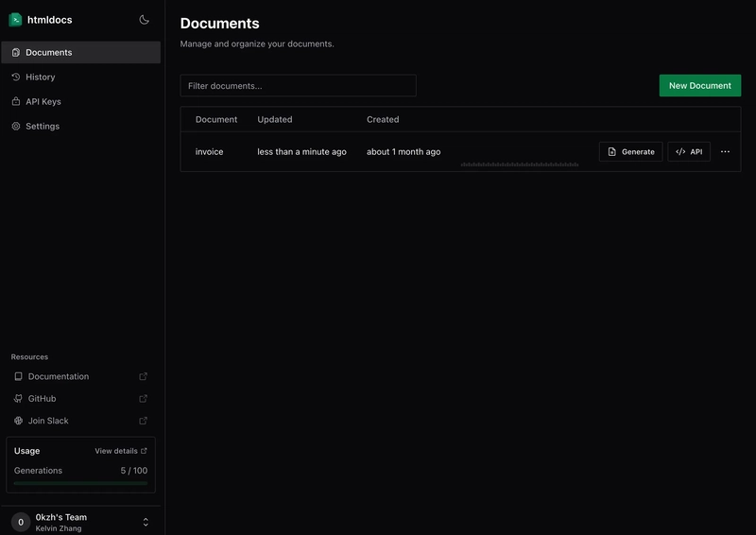Viewport: 756px width, 535px height.
Task: Click the History clock icon
Action: [16, 77]
